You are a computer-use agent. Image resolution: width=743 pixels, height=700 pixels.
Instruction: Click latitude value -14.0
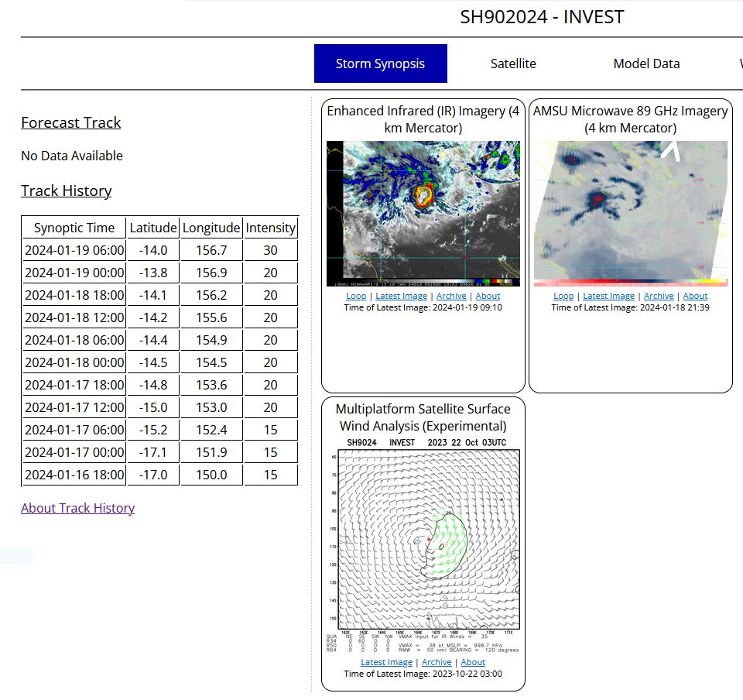pyautogui.click(x=153, y=250)
